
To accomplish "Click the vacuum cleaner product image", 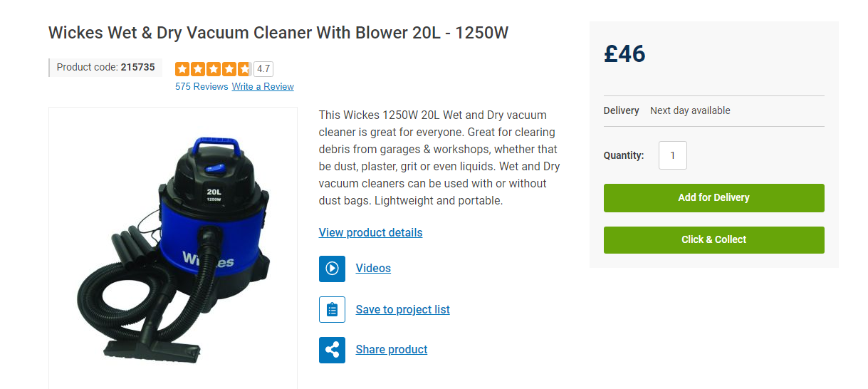I will [x=173, y=249].
